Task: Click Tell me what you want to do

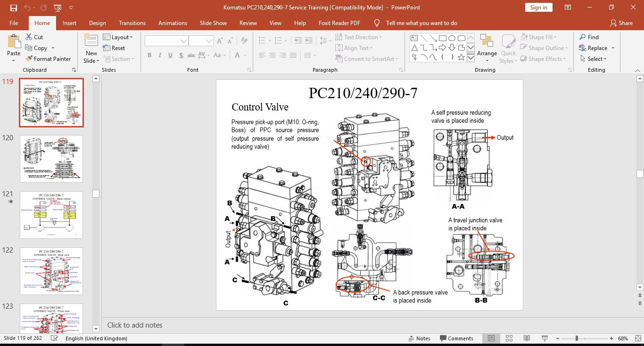Action: tap(421, 23)
